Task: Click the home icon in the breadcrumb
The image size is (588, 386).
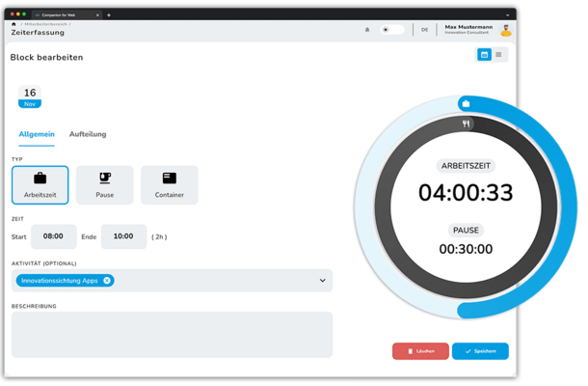Action: point(13,23)
